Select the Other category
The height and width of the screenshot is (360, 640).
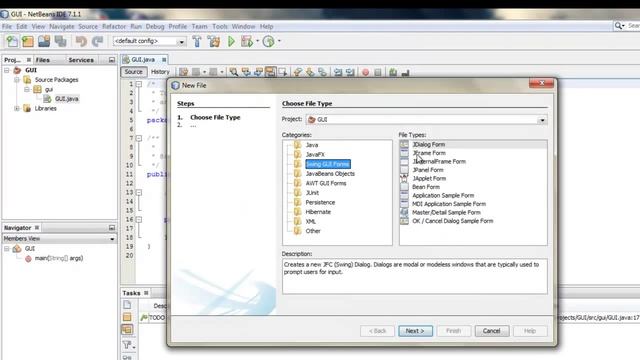(x=313, y=231)
